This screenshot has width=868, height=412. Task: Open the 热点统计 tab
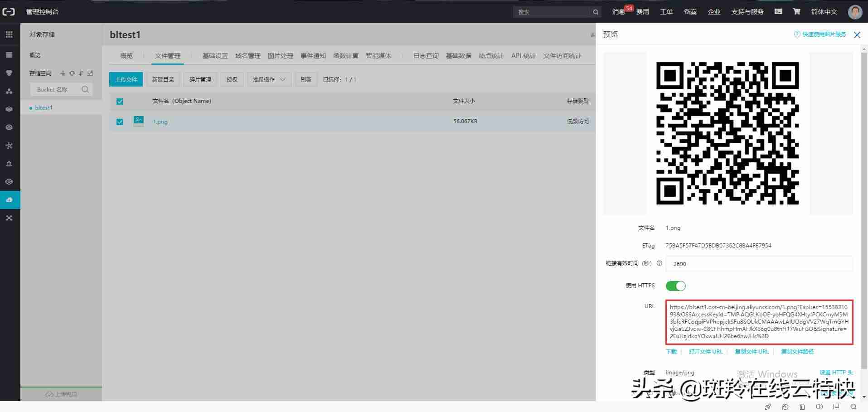(491, 56)
